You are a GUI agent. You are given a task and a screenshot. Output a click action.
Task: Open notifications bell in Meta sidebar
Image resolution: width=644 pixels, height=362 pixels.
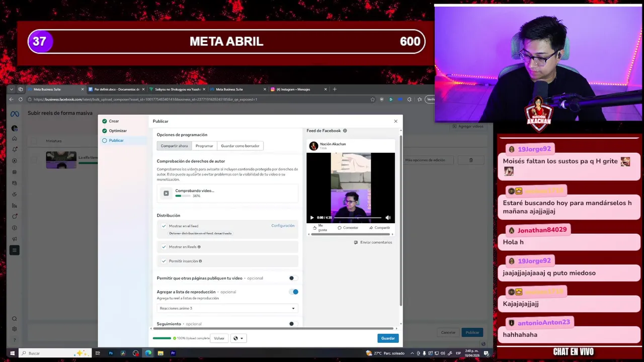click(15, 149)
